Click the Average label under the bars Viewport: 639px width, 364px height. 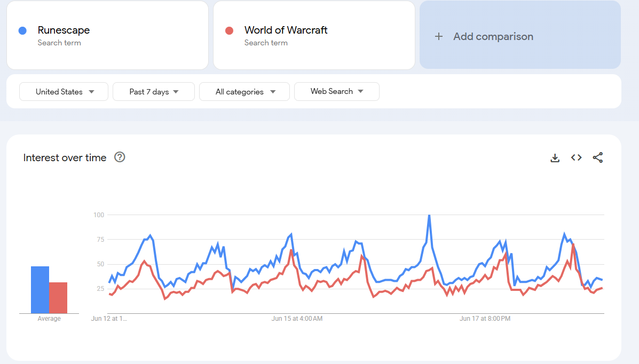49,319
